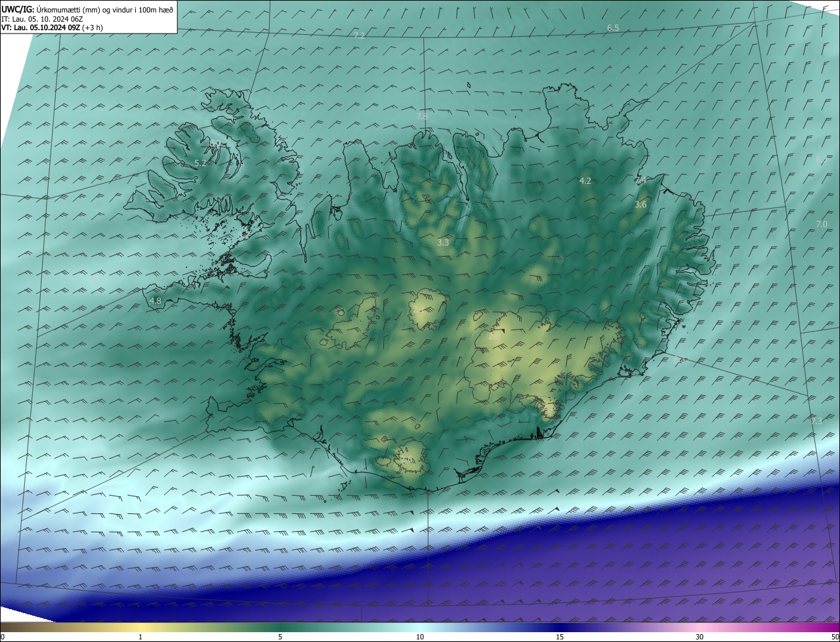Click the 7.4 value on the northeast coast
This screenshot has height=642, width=840.
coord(641,180)
